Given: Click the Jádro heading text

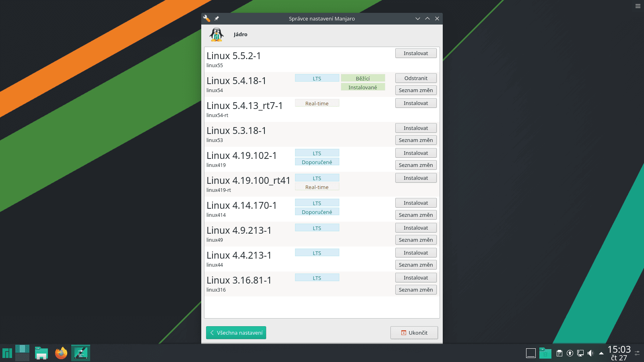Looking at the screenshot, I should point(240,35).
